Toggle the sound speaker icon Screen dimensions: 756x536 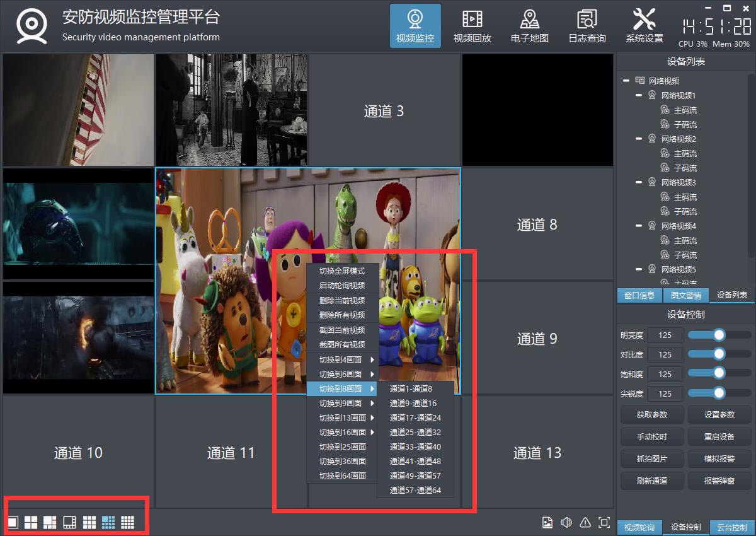[x=566, y=522]
